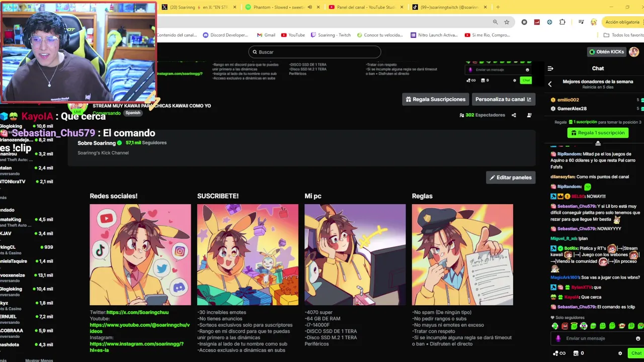This screenshot has height=362, width=644.
Task: Mute the Phantom tab's speaker icon
Action: 310,7
